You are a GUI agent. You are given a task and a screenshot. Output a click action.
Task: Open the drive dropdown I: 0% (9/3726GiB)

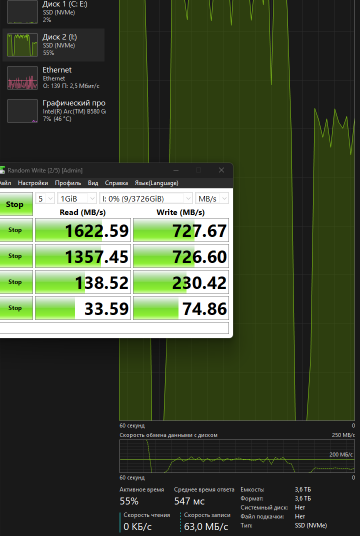pos(146,199)
